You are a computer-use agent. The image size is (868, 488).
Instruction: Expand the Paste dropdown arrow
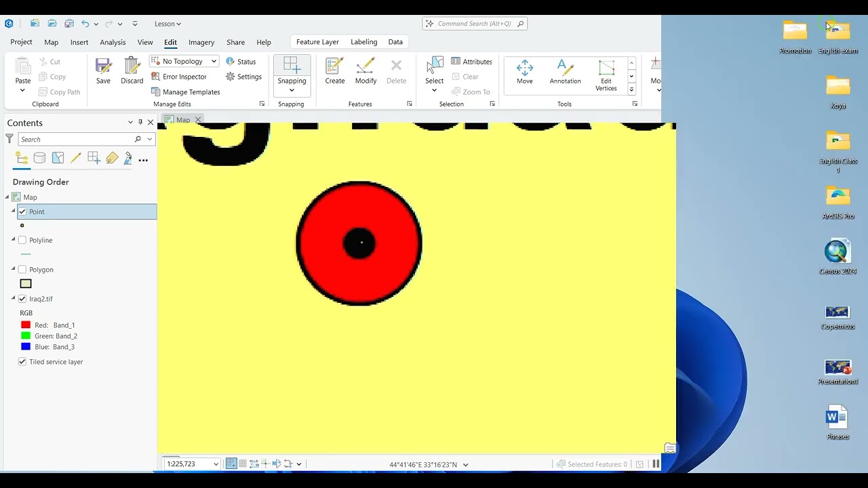(x=22, y=90)
